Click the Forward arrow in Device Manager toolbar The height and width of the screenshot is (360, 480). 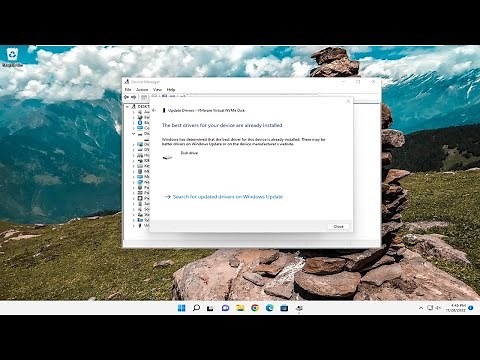tap(134, 97)
